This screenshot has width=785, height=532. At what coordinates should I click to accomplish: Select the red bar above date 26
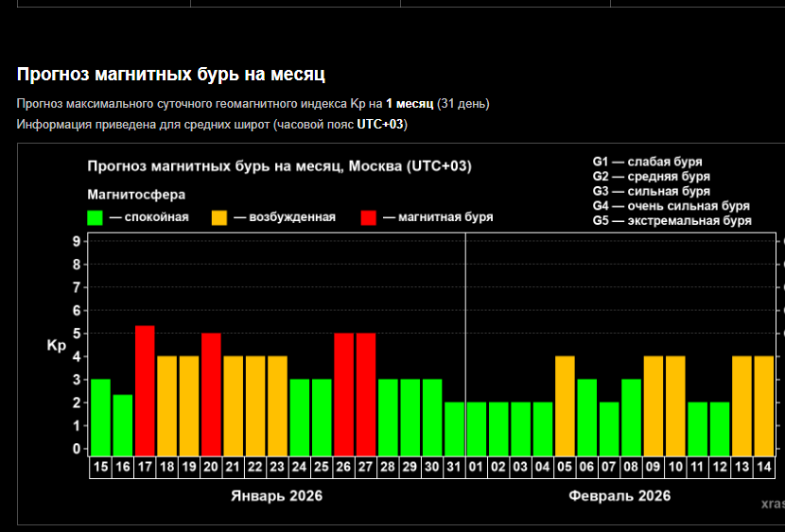[343, 393]
